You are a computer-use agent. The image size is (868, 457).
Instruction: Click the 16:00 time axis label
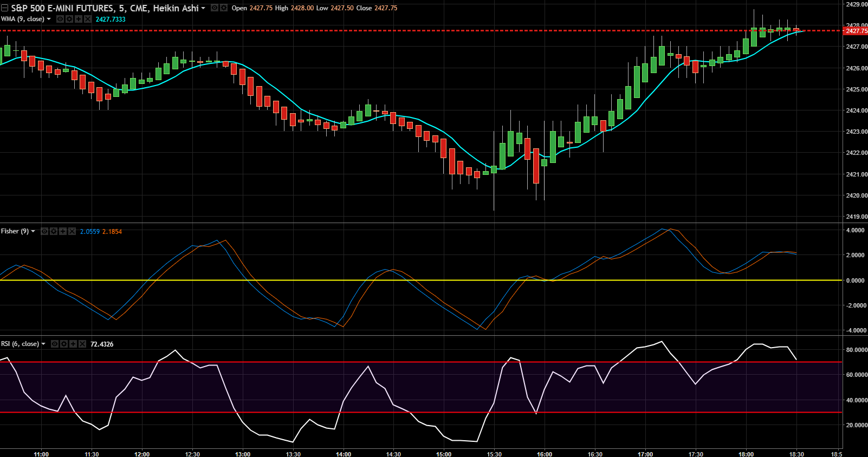545,454
